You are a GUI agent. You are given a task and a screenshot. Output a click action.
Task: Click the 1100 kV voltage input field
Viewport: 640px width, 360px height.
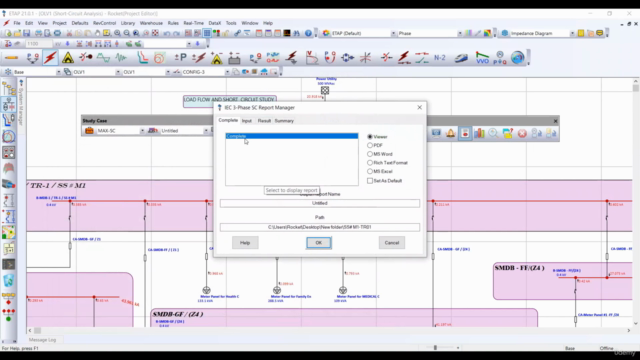(x=38, y=44)
